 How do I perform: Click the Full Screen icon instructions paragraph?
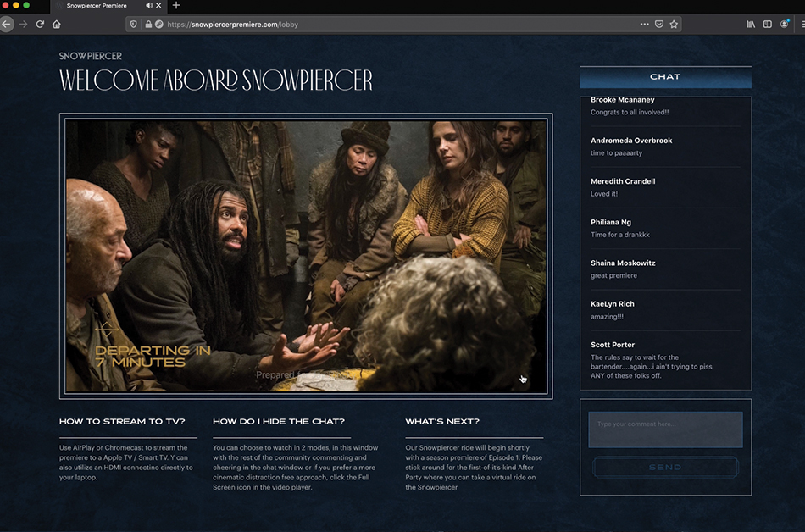pos(296,468)
